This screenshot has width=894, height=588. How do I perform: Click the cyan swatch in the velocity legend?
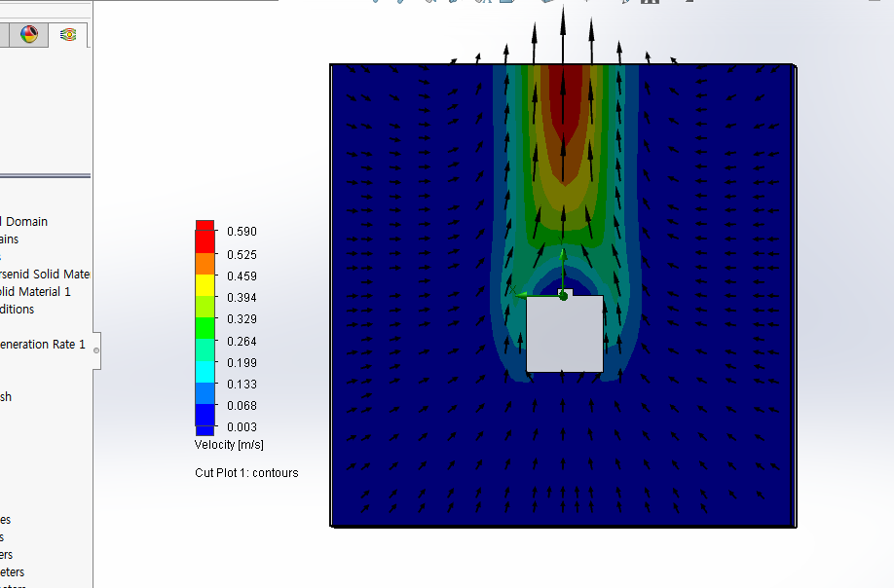[205, 372]
